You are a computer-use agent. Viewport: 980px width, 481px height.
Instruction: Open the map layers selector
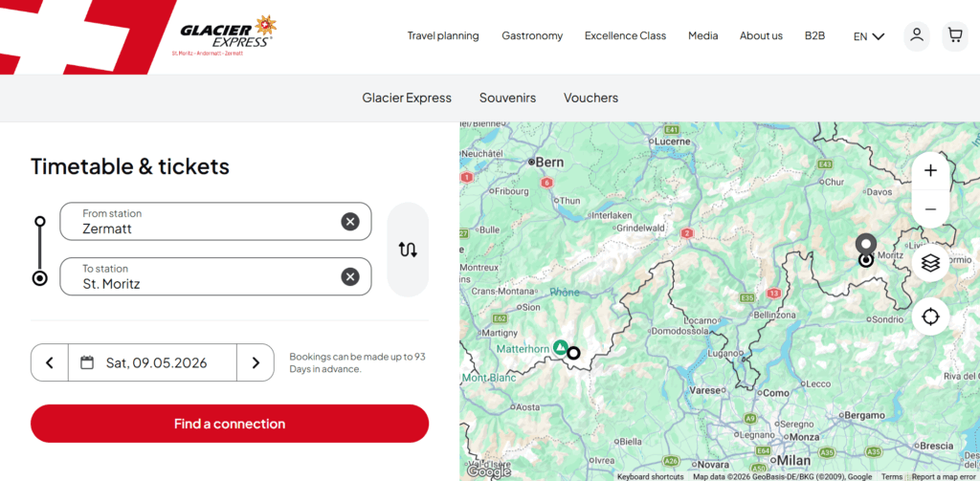click(x=930, y=262)
